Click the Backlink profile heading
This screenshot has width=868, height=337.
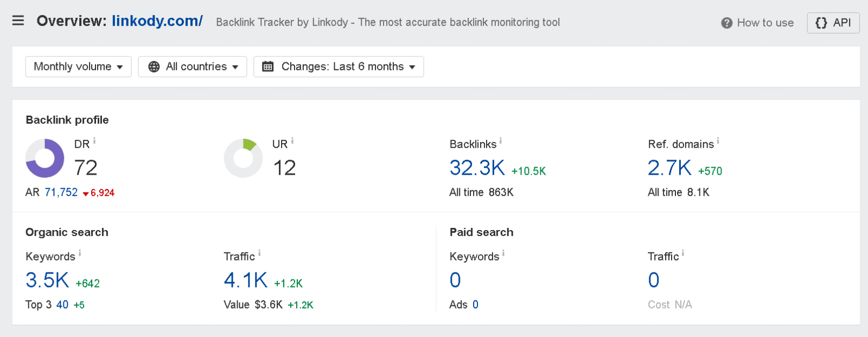[67, 120]
